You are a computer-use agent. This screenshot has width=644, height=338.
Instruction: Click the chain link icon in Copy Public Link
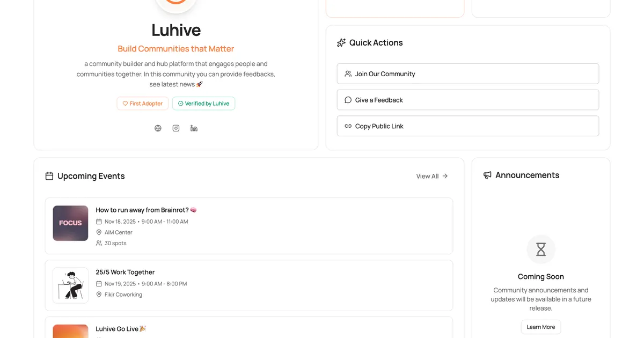click(348, 126)
